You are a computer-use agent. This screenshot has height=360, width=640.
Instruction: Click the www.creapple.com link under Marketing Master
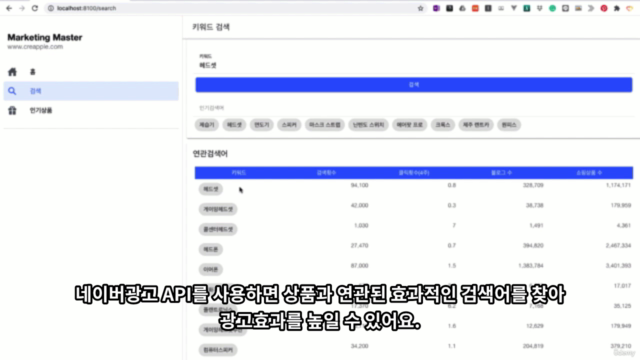point(35,47)
